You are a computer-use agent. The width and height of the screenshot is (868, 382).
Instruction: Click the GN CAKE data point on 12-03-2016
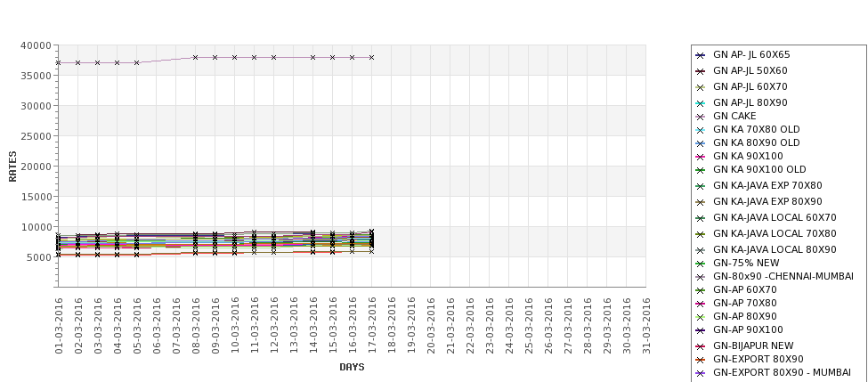tap(273, 57)
